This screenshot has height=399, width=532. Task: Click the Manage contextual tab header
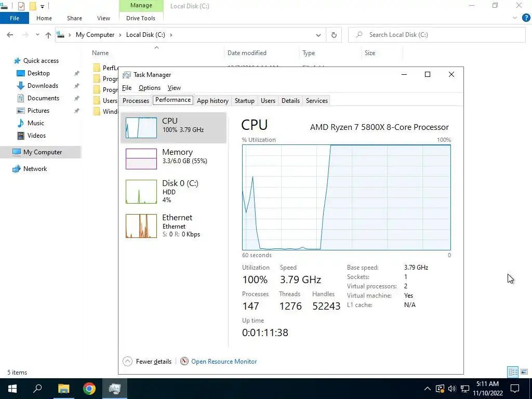pos(141,6)
